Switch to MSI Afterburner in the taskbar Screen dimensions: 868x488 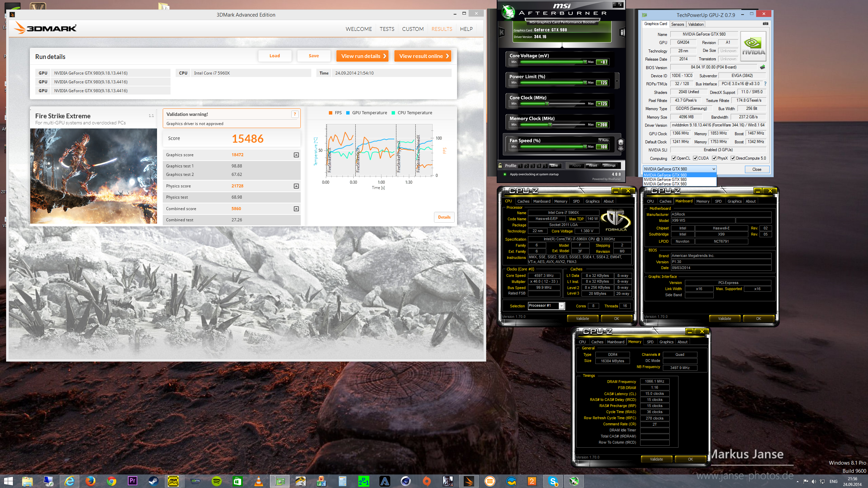point(574,481)
